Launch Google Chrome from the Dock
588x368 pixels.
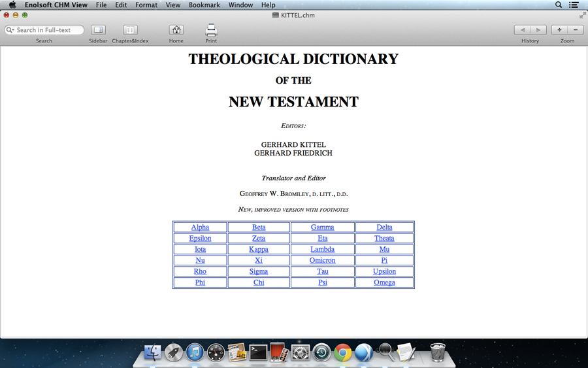point(343,352)
